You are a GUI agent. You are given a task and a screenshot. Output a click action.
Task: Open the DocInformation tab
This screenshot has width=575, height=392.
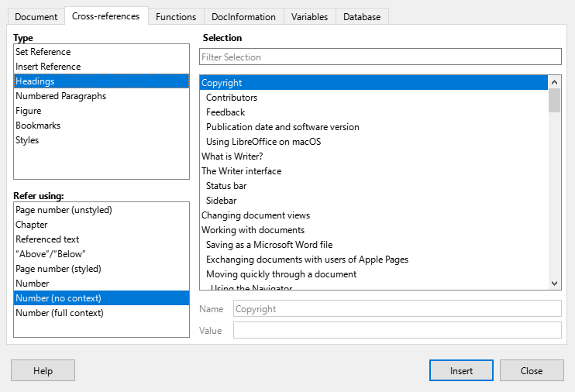tap(243, 17)
